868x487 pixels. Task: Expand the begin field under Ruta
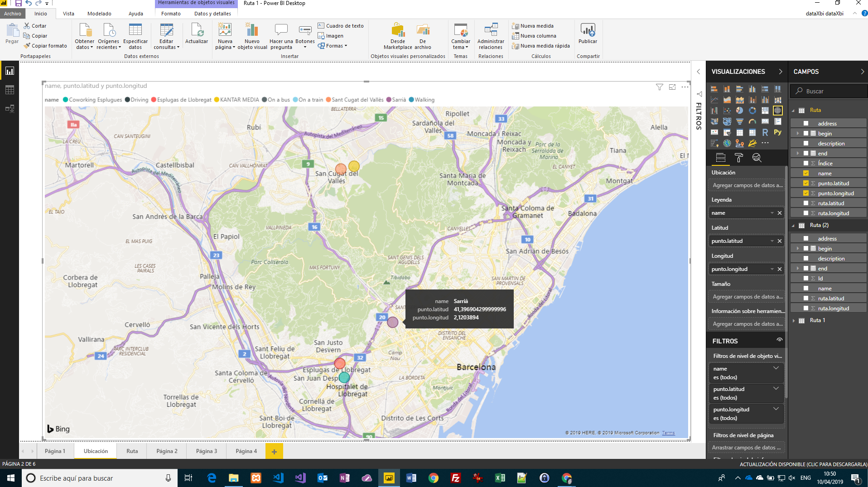point(797,133)
